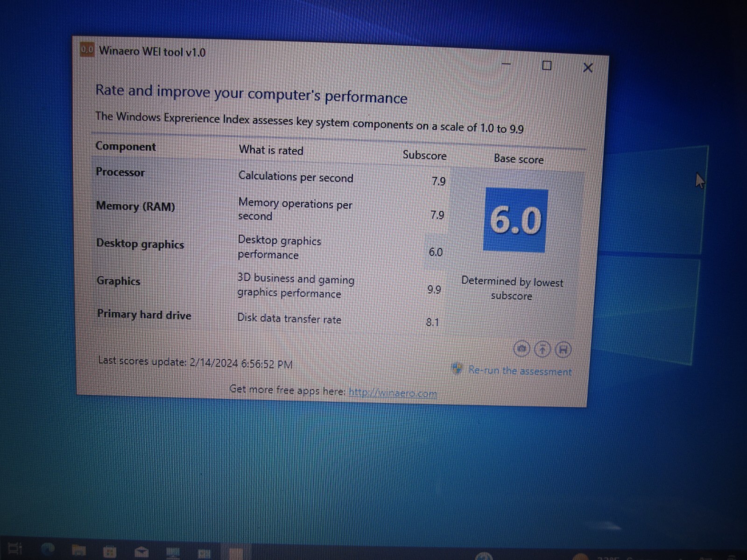Click the camera screenshot icon
The width and height of the screenshot is (747, 560).
tap(521, 348)
